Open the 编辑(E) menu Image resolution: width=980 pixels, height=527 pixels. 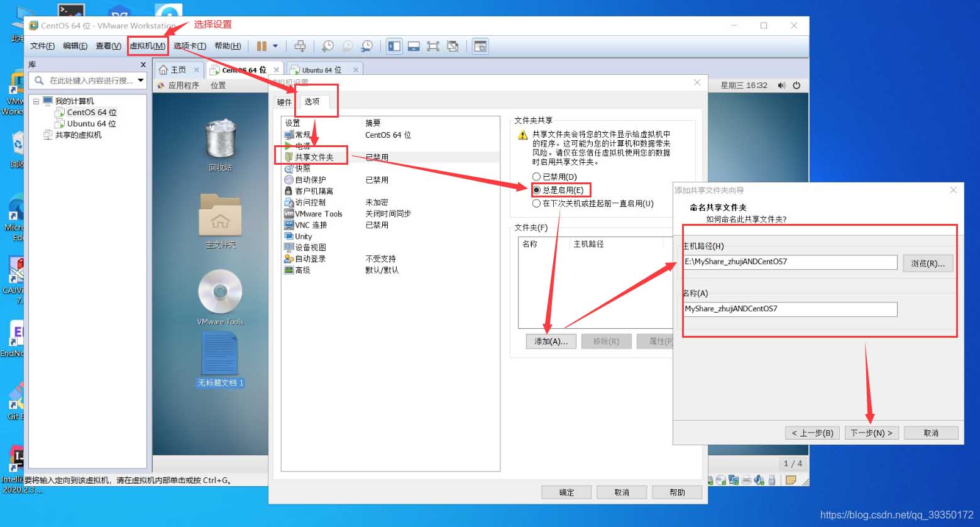point(75,46)
